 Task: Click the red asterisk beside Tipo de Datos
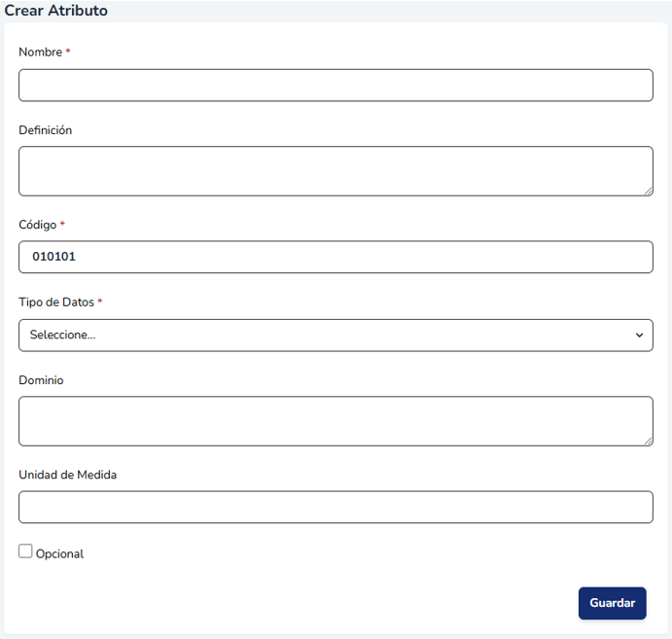coord(100,302)
